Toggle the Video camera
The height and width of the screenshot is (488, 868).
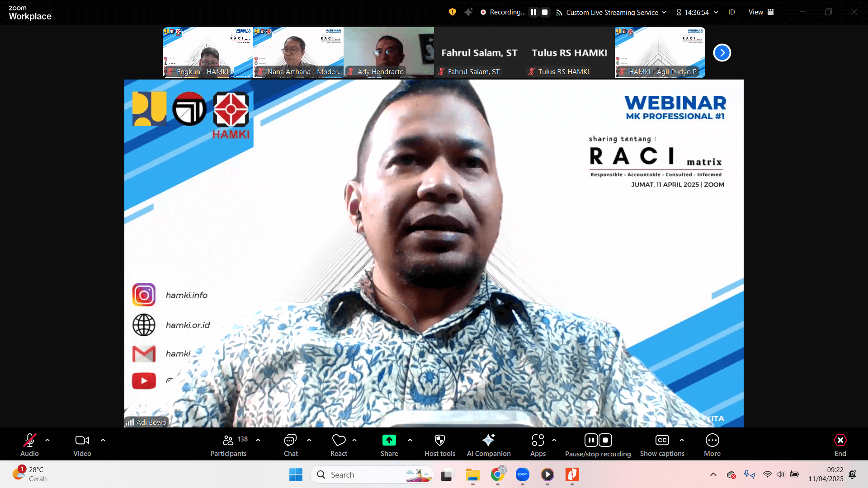pyautogui.click(x=82, y=441)
